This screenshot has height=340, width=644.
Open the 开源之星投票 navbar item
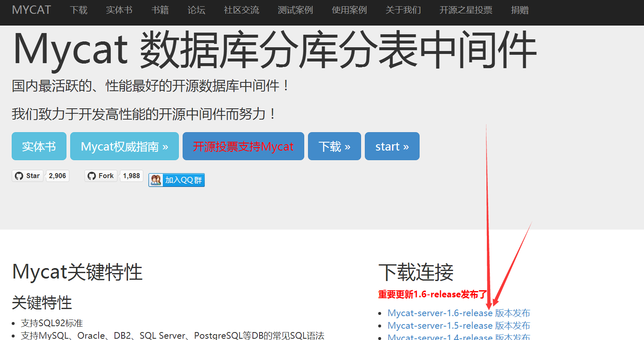(x=466, y=10)
